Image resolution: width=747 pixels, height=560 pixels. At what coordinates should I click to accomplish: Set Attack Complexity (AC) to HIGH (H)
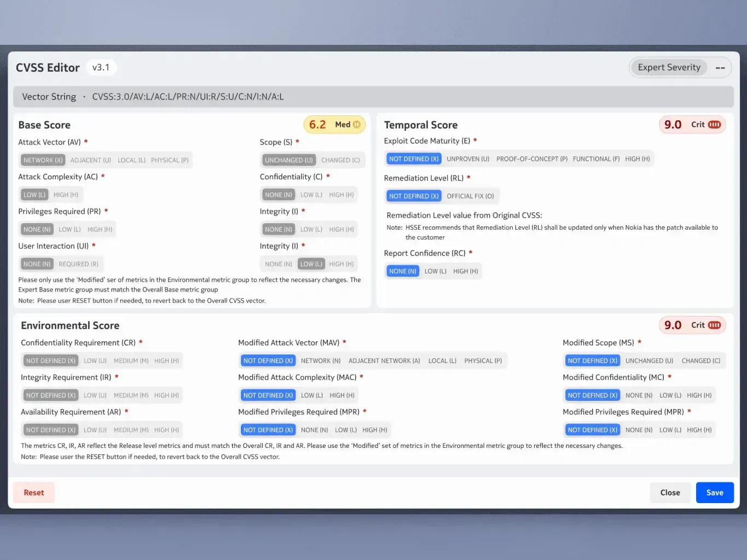pyautogui.click(x=66, y=195)
